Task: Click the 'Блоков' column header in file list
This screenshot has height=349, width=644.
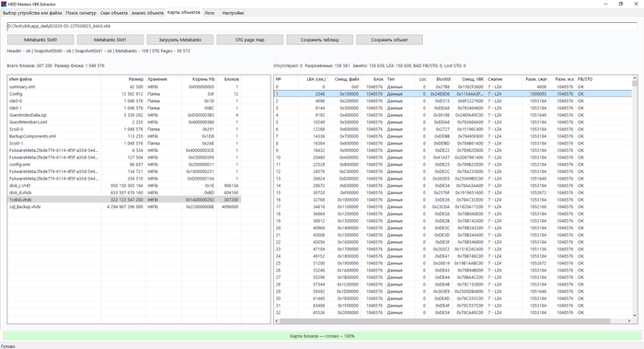Action: pyautogui.click(x=229, y=79)
